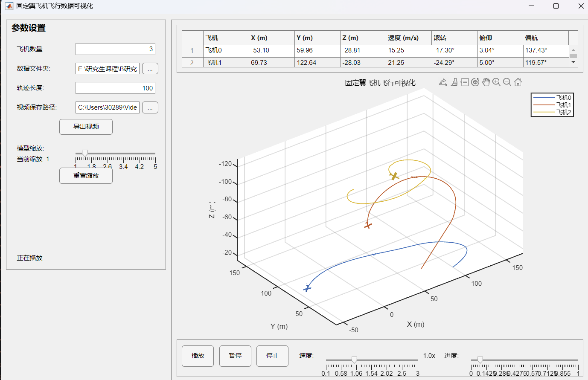Click the yellow airplane marker on the plot
The height and width of the screenshot is (380, 588).
point(394,176)
